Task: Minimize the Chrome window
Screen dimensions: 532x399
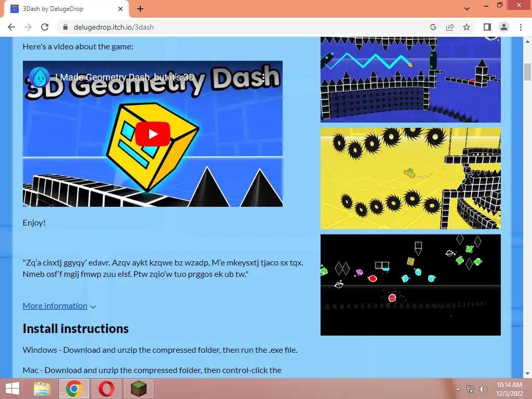Action: pyautogui.click(x=486, y=5)
